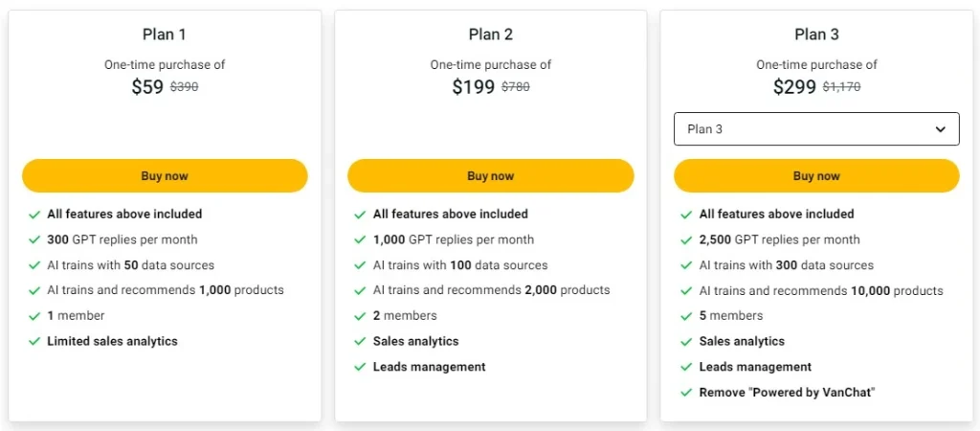Image resolution: width=980 pixels, height=431 pixels.
Task: Click checkmark next to 2 members
Action: pos(361,316)
